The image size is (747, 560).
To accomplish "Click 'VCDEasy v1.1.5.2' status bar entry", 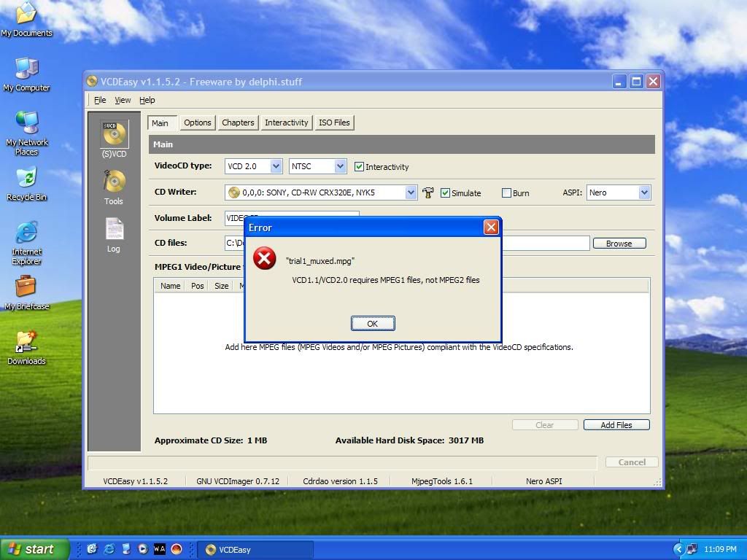I will pos(135,481).
